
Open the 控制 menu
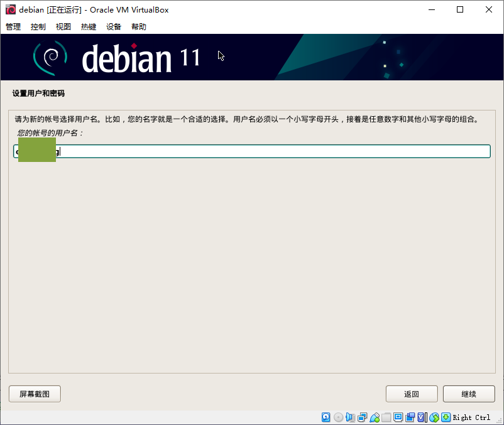tap(38, 26)
